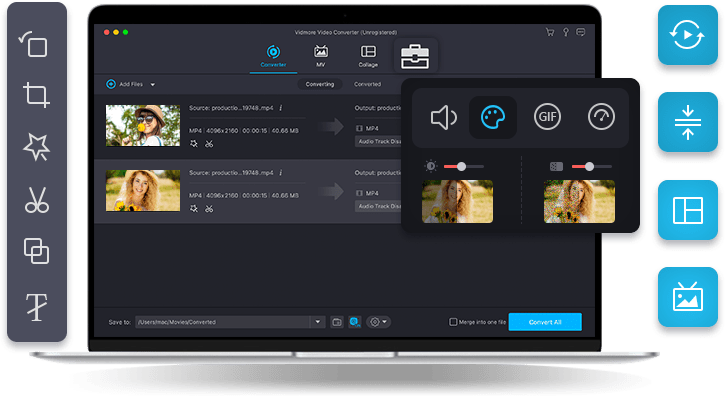Select the woman with sunglasses video thumbnail
The height and width of the screenshot is (396, 725).
pos(143,125)
